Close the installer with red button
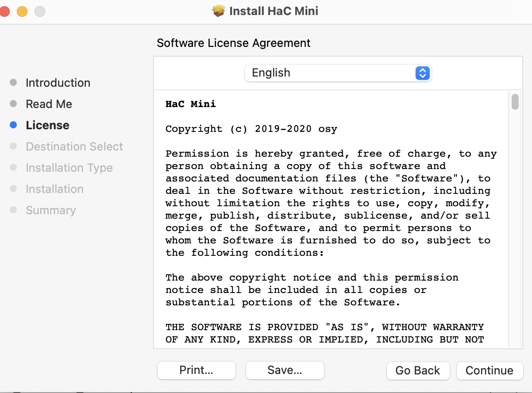Image resolution: width=532 pixels, height=393 pixels. tap(4, 12)
